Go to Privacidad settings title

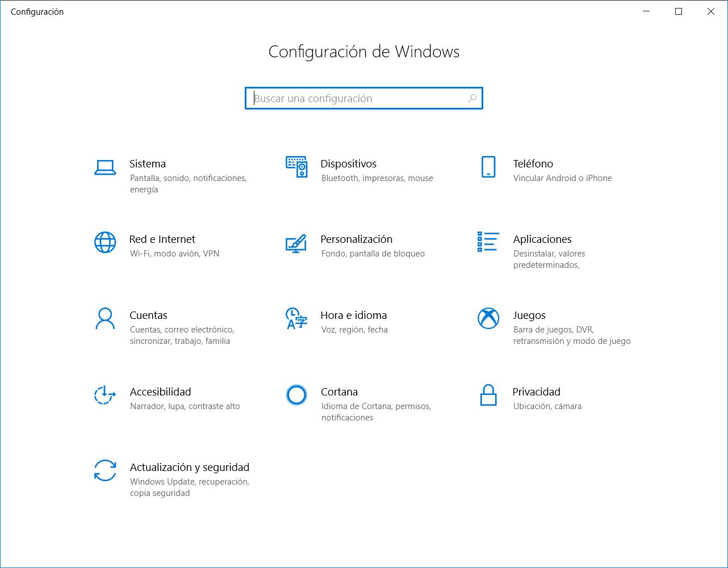click(x=536, y=392)
